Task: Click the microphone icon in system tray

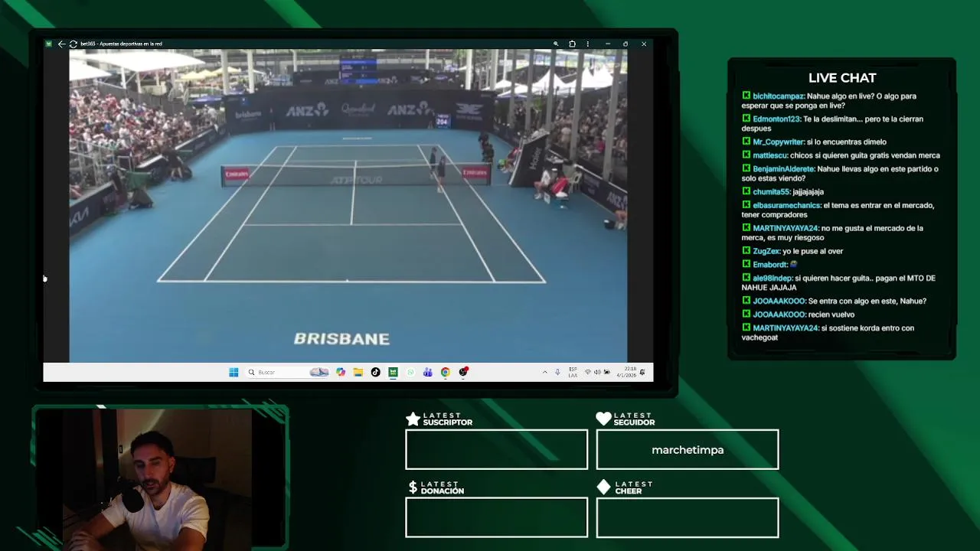Action: 557,372
